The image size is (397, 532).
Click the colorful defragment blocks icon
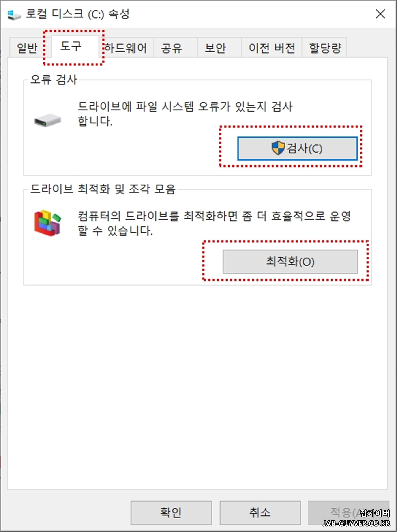click(48, 223)
